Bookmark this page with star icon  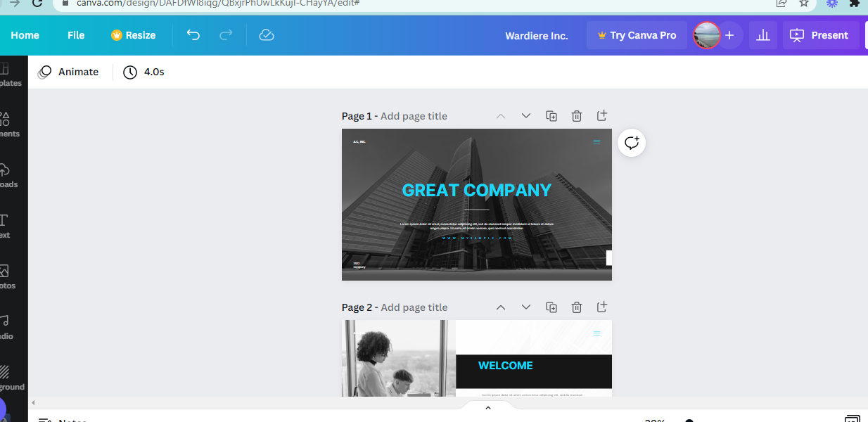(804, 3)
